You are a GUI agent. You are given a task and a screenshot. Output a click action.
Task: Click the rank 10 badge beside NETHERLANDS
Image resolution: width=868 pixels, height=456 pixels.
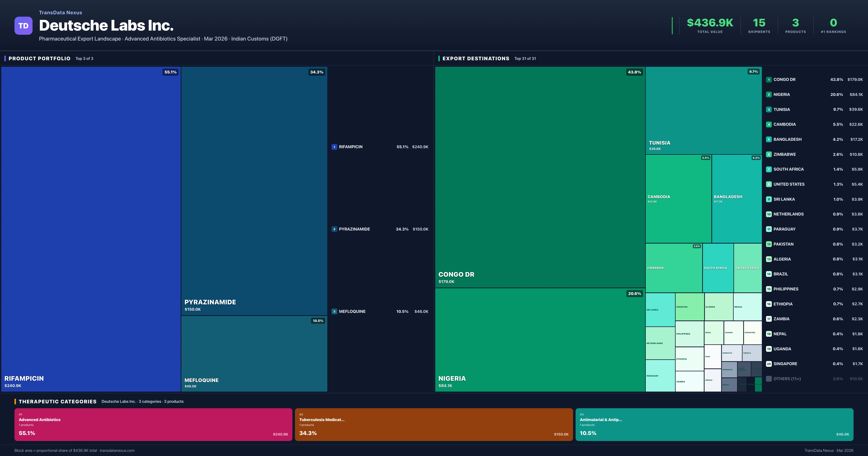pos(769,214)
